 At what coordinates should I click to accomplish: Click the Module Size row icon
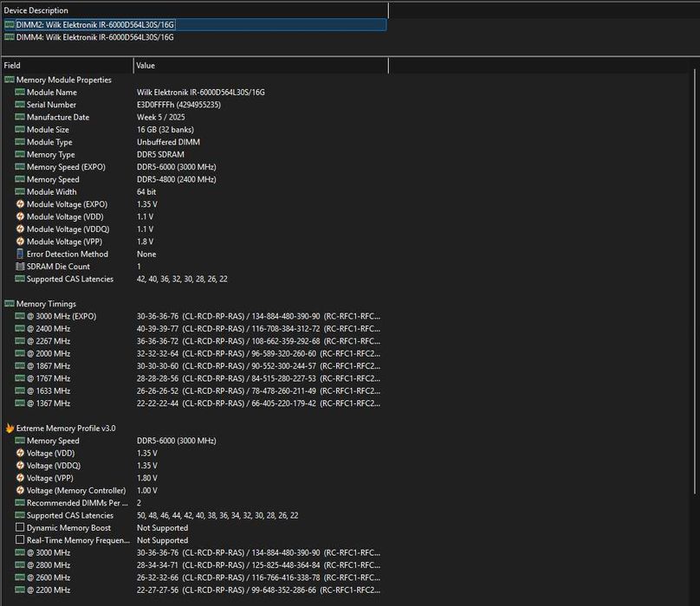click(20, 129)
